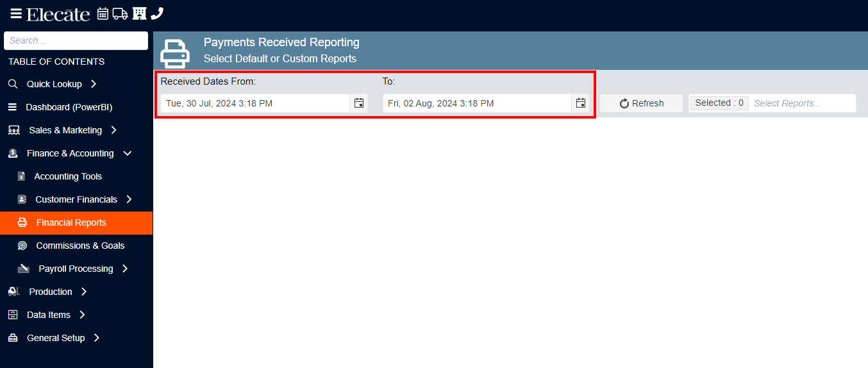Expand the Data Items chevron
Screen dimensions: 868x368
pyautogui.click(x=82, y=315)
